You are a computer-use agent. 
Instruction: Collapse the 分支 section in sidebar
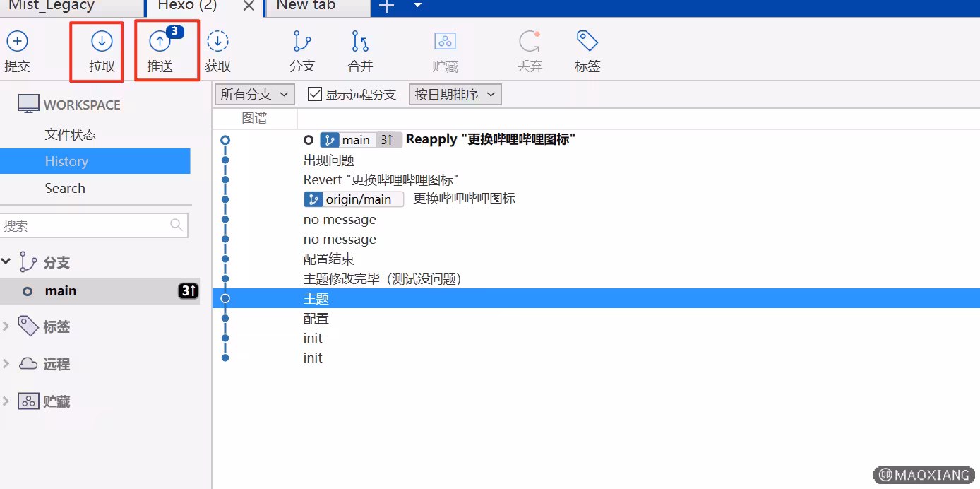[6, 262]
